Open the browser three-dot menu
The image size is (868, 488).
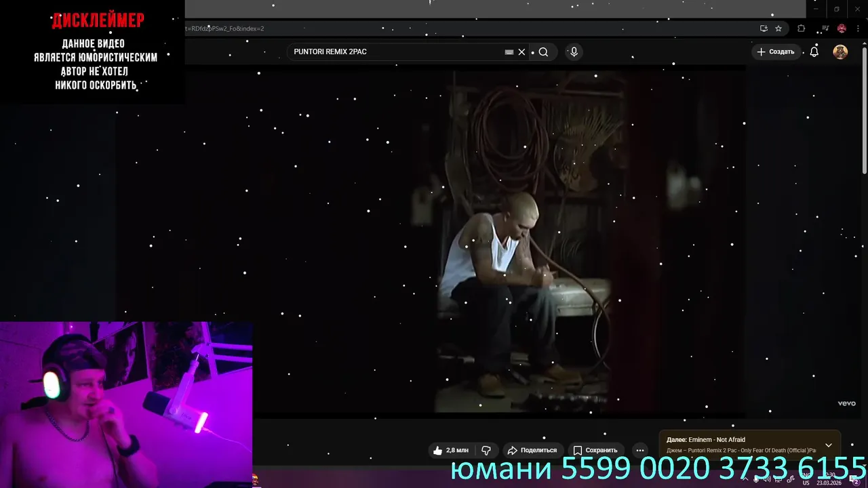[858, 28]
